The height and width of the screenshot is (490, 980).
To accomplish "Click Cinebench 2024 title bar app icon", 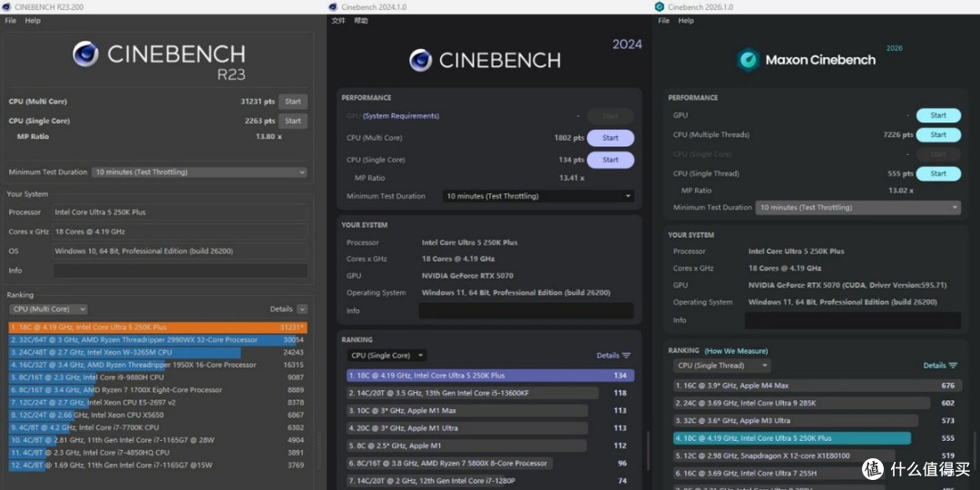I will (334, 7).
